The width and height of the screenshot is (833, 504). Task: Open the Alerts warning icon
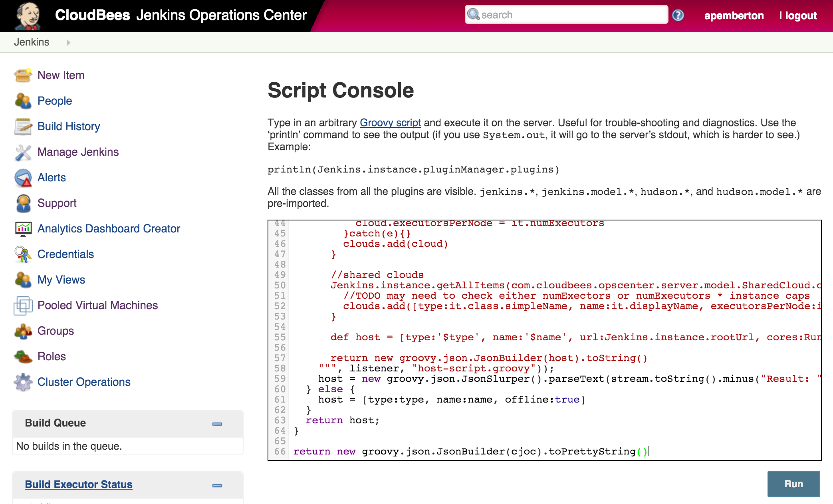(x=23, y=178)
